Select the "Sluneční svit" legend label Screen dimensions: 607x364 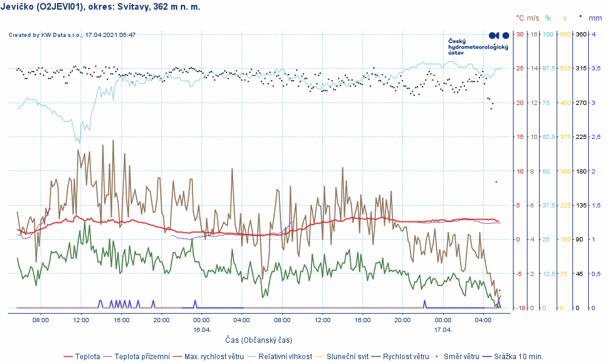coord(348,357)
